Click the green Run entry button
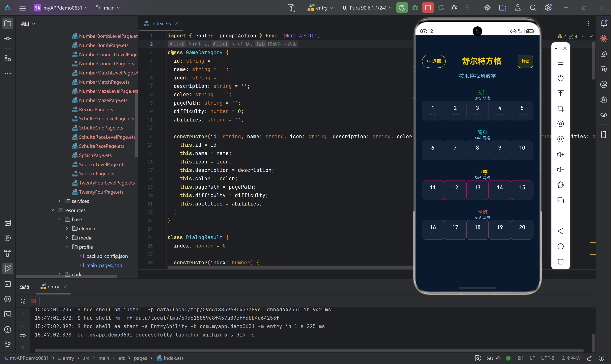The width and height of the screenshot is (611, 364). [402, 8]
